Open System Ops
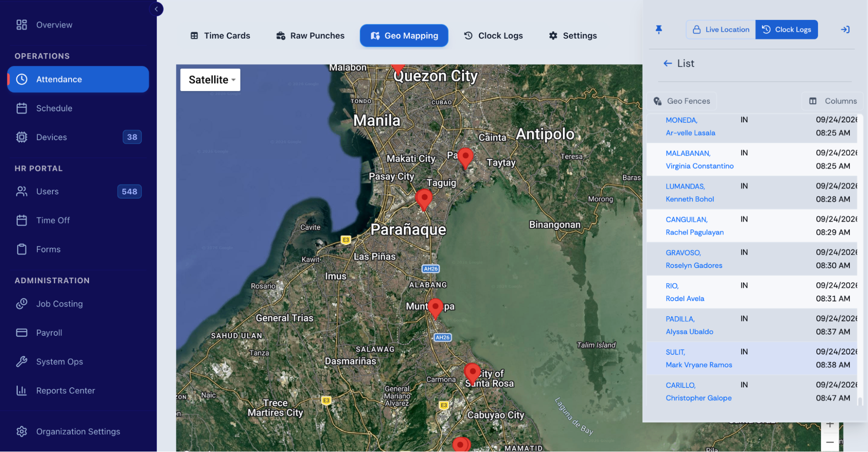The height and width of the screenshot is (452, 868). 78,362
